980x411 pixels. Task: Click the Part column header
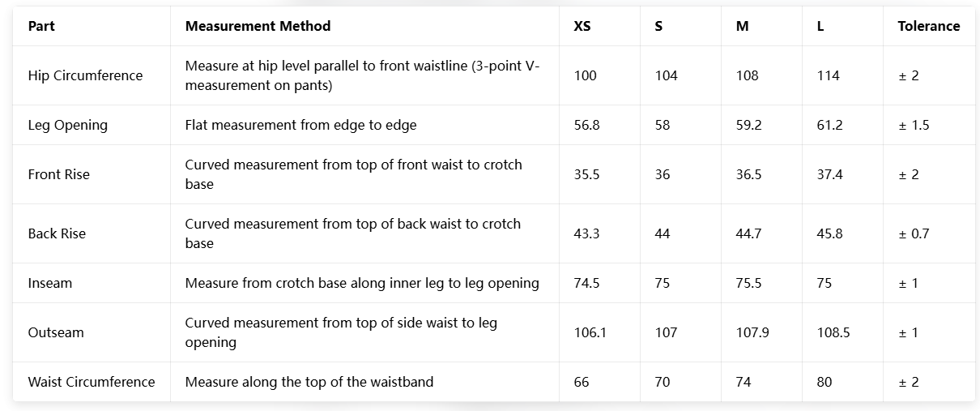point(41,26)
